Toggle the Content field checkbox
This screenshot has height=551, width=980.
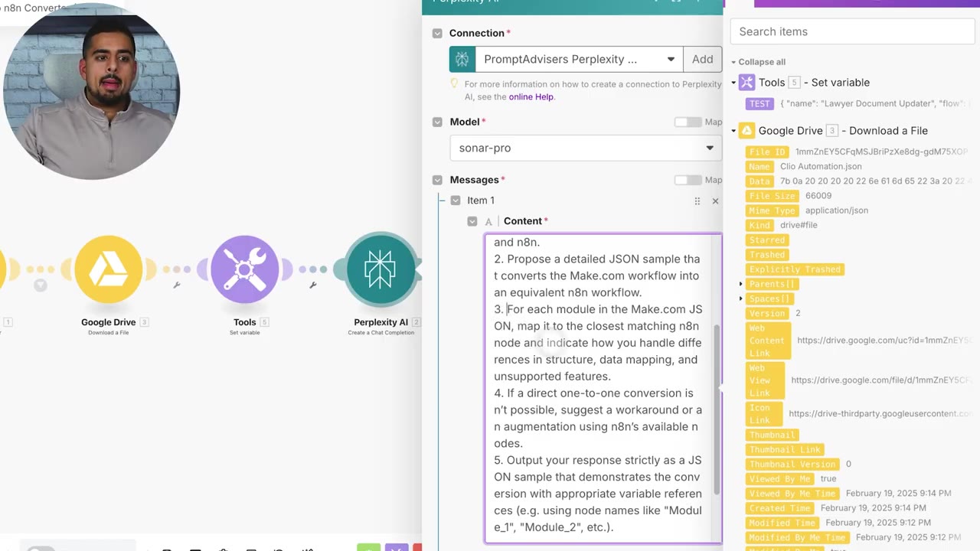click(472, 221)
